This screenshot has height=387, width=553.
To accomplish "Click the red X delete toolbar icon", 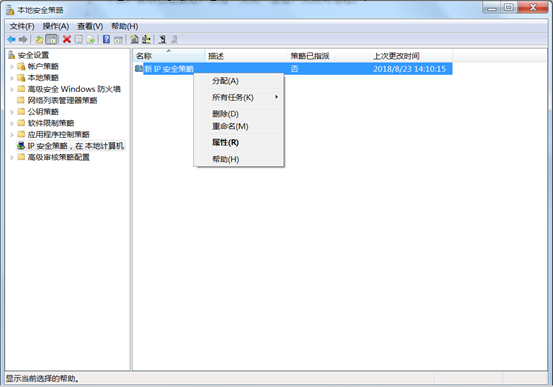I will (67, 40).
